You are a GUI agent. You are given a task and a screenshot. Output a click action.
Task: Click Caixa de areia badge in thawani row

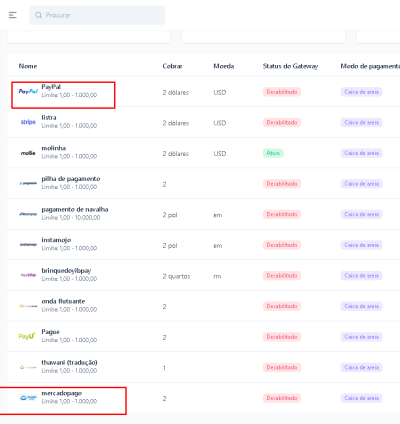[361, 367]
